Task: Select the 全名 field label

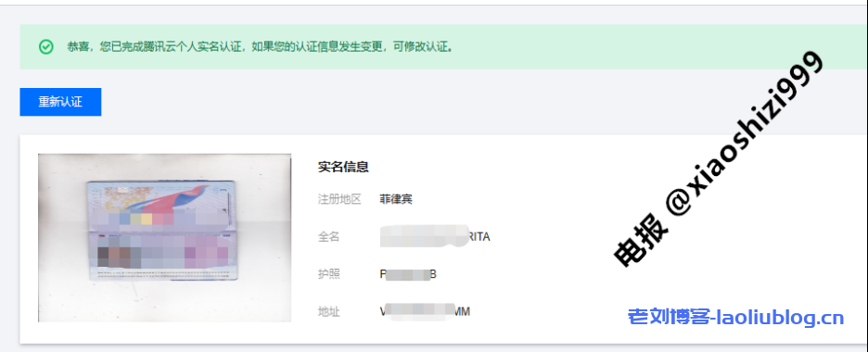Action: pos(328,237)
